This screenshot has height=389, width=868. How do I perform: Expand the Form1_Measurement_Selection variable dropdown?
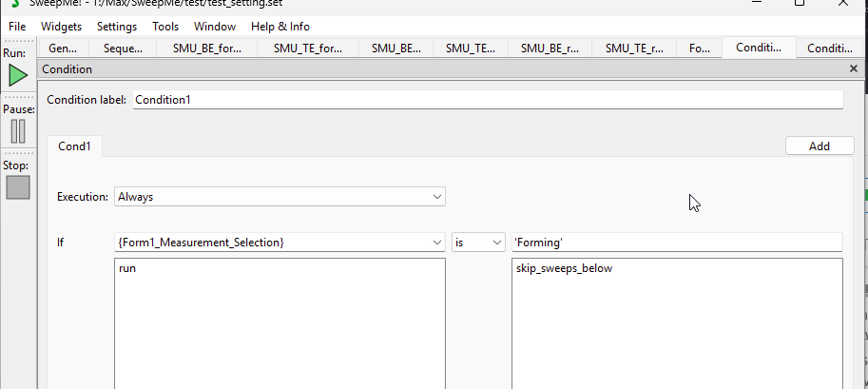click(x=280, y=243)
